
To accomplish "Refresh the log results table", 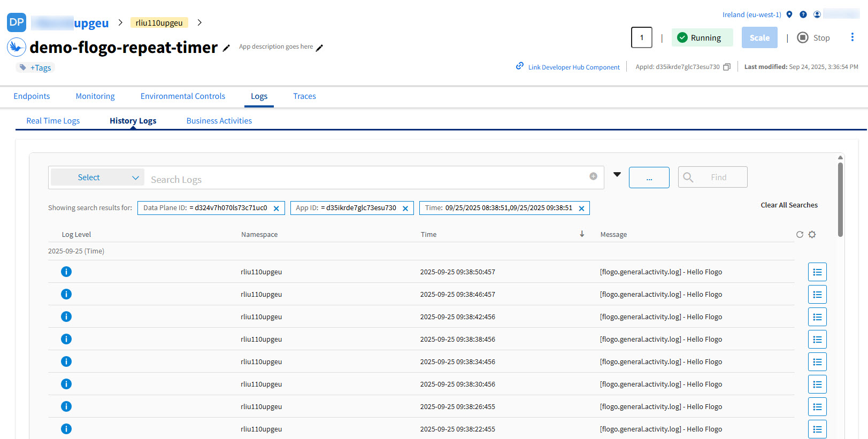I will point(800,235).
